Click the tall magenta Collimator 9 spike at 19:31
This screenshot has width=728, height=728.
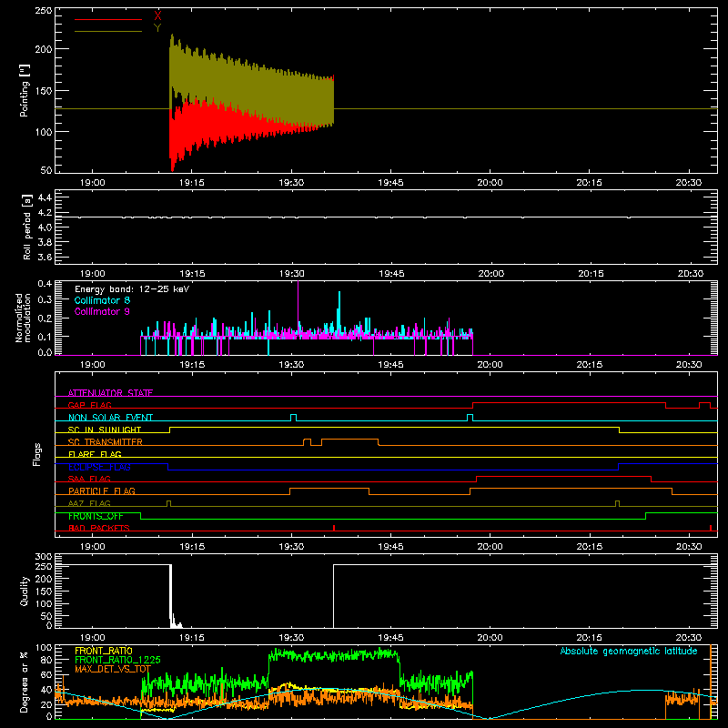click(298, 308)
